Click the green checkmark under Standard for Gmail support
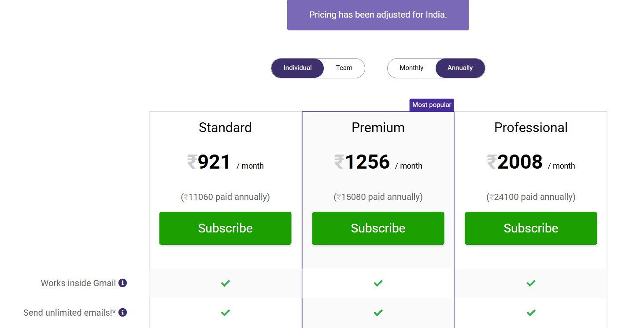This screenshot has height=328, width=644. (x=225, y=283)
